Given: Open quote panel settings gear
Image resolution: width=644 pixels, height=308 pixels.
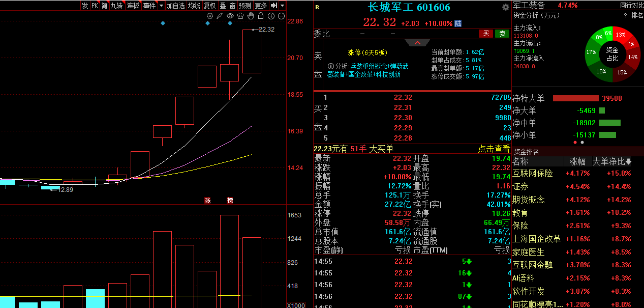Looking at the screenshot, I should pyautogui.click(x=505, y=7).
